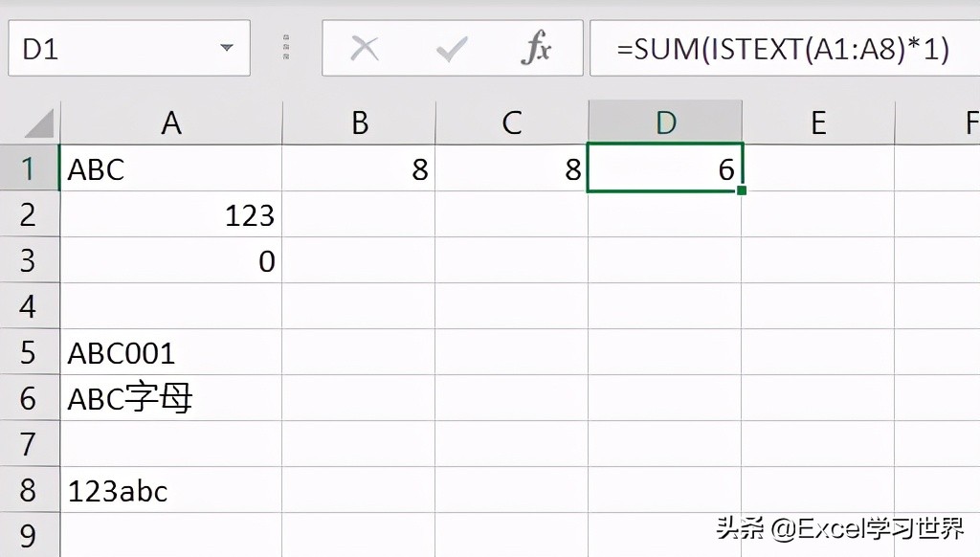Select cell A8 containing 123abc
The height and width of the screenshot is (557, 980).
170,490
